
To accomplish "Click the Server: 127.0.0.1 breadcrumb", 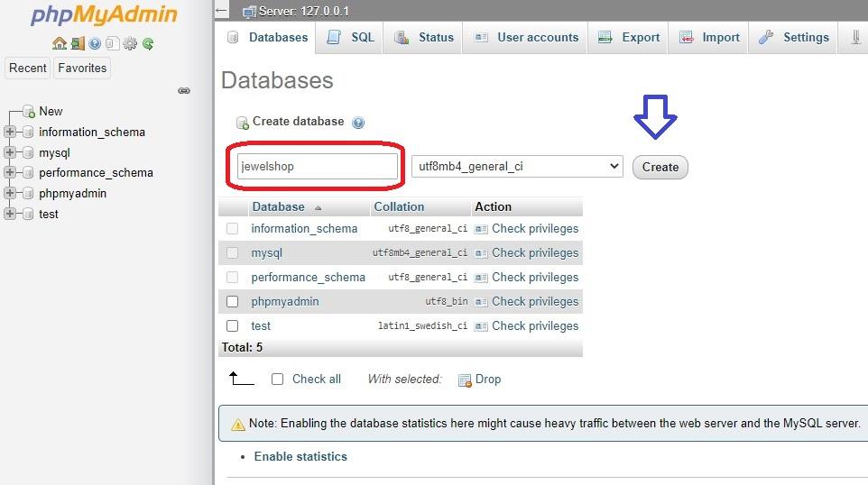I will (x=304, y=11).
